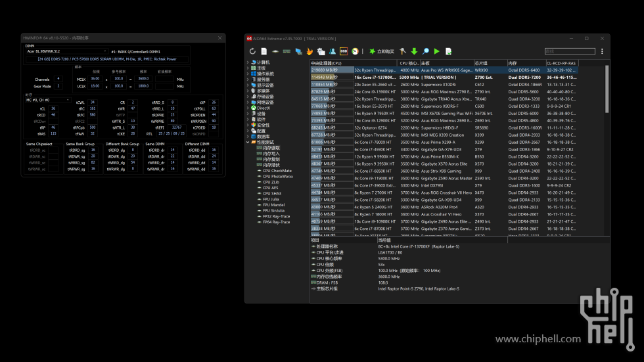Sort by 主板 column header
This screenshot has width=644, height=362.
pos(446,63)
